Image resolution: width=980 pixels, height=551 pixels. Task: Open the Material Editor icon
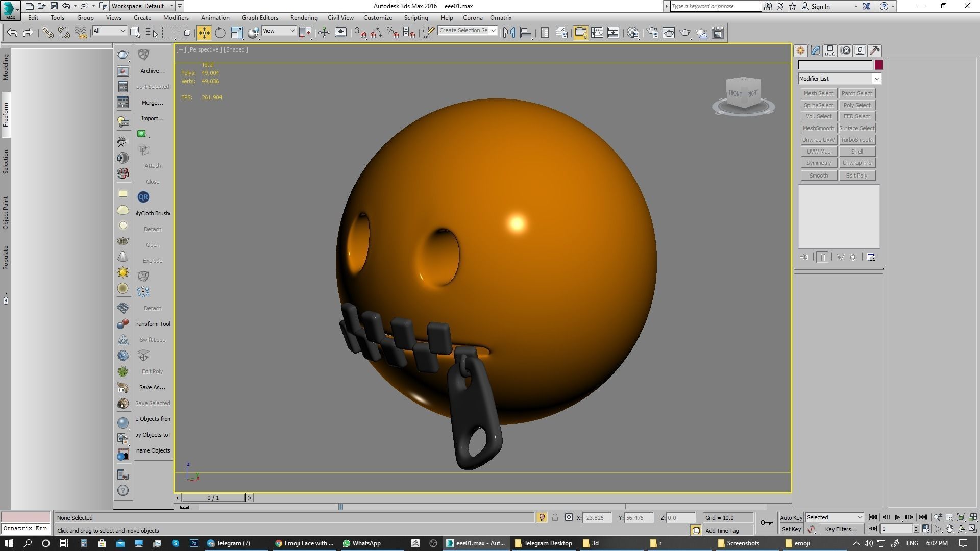point(633,33)
